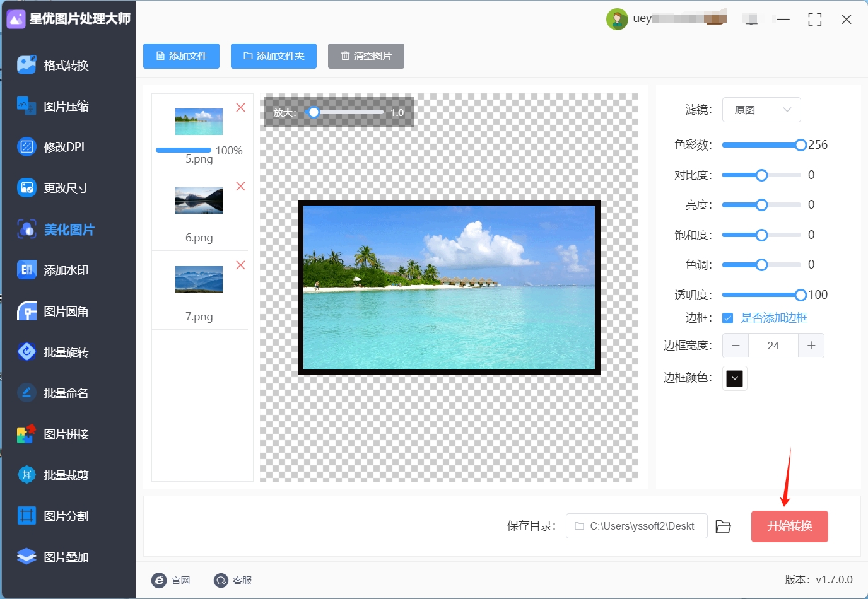Click the 7.png file name
The height and width of the screenshot is (599, 868).
199,317
